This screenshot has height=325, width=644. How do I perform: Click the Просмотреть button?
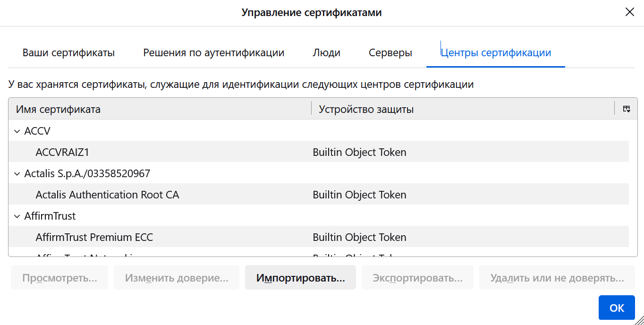(59, 278)
